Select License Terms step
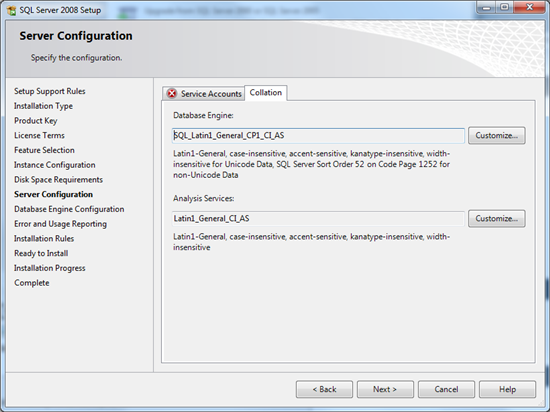550x412 pixels. pos(39,135)
